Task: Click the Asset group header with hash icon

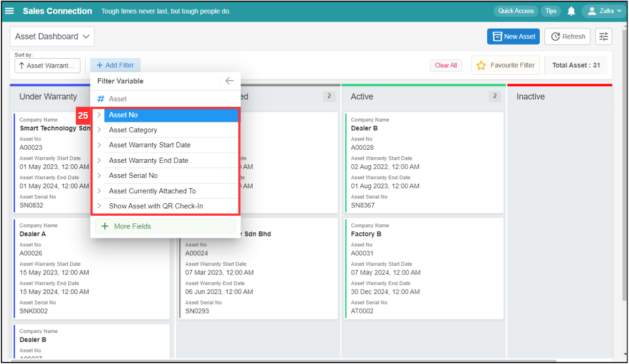Action: pyautogui.click(x=165, y=99)
